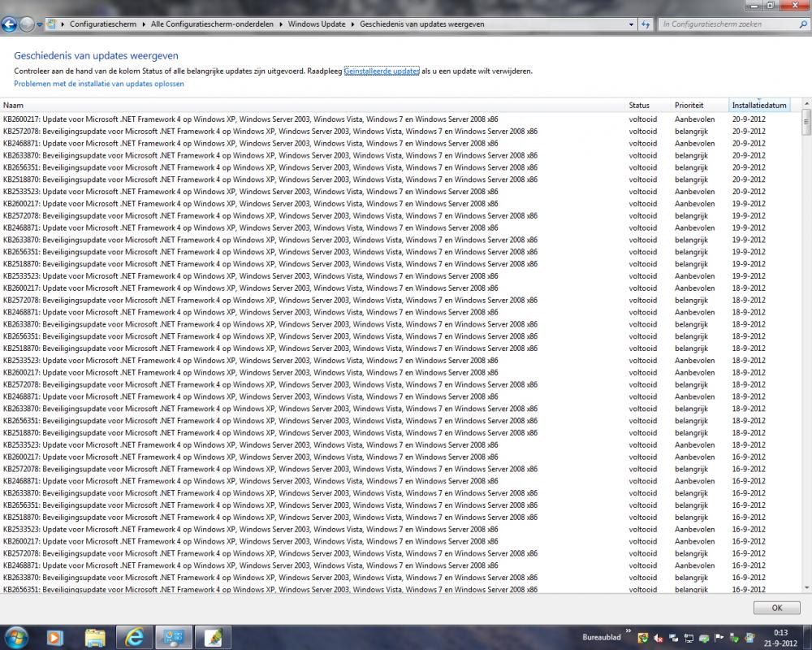
Task: Click the scroll down arrow of the update list
Action: pyautogui.click(x=806, y=587)
